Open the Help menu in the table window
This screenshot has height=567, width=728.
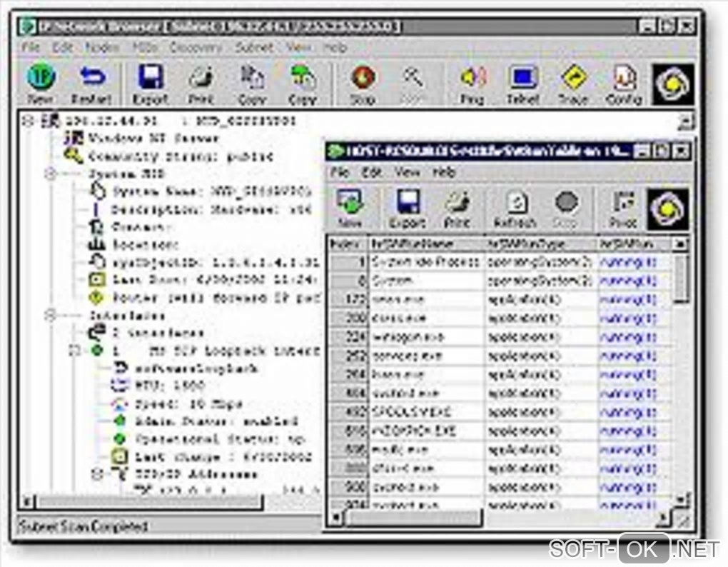444,172
